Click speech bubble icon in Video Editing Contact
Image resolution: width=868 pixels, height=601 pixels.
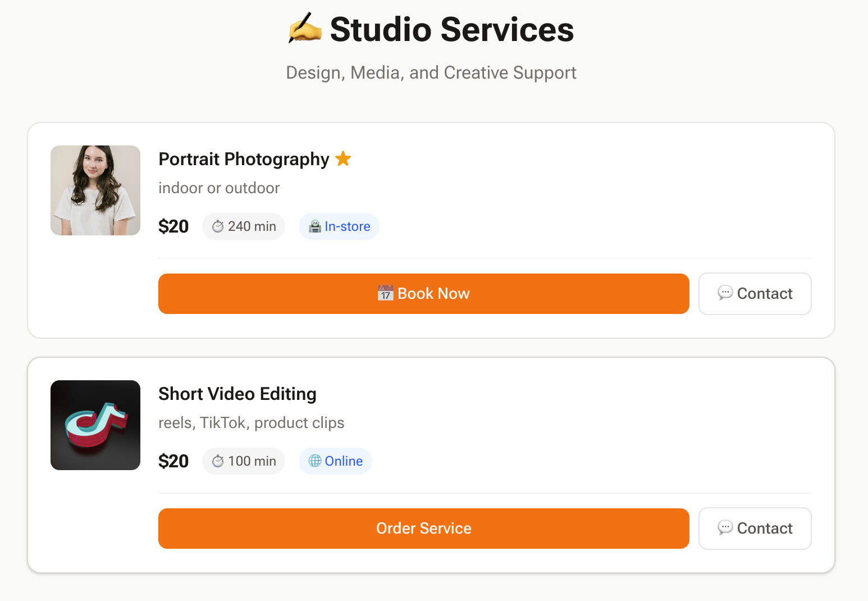point(725,528)
